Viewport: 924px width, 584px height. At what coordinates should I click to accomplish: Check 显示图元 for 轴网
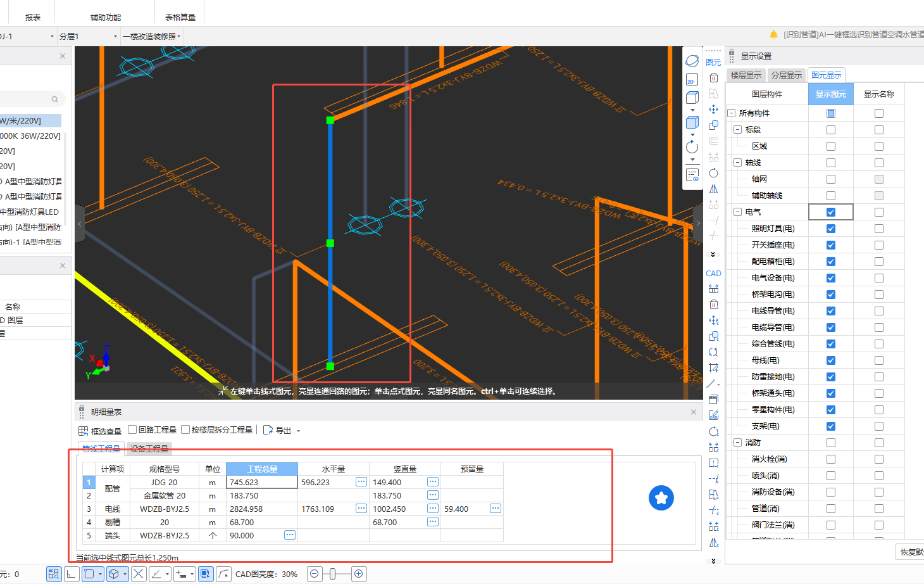coord(831,179)
